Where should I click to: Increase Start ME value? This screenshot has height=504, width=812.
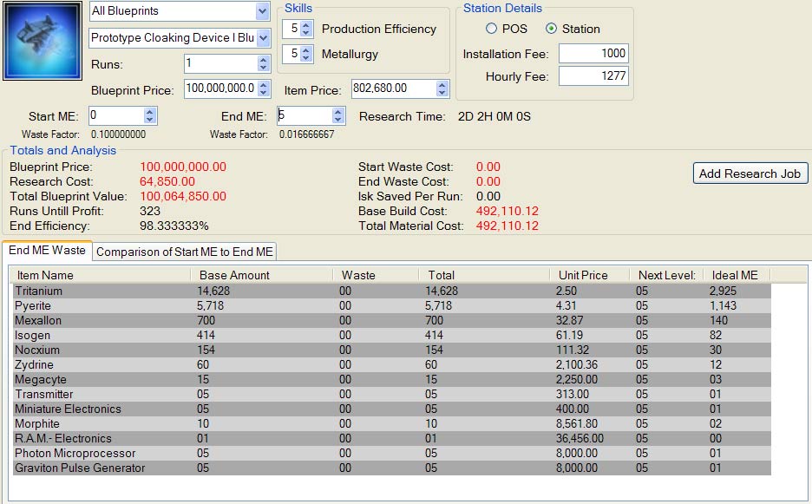click(x=150, y=112)
